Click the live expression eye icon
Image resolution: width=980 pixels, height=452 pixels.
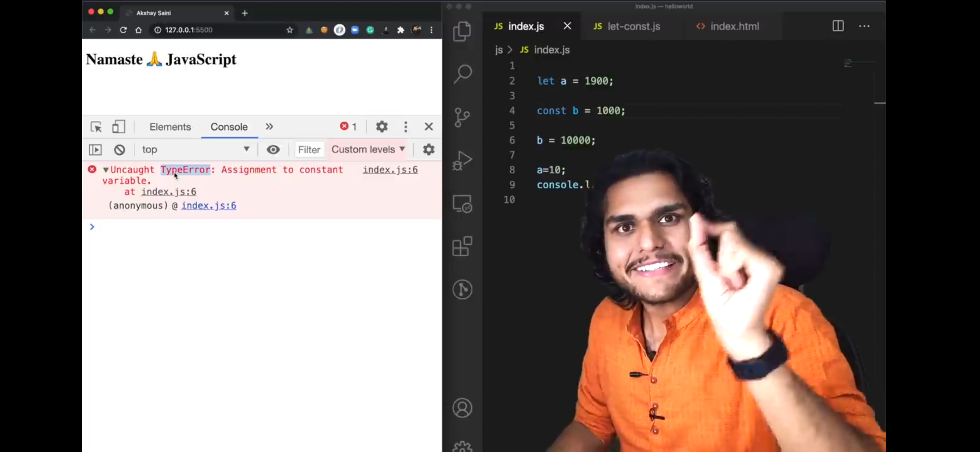(273, 149)
